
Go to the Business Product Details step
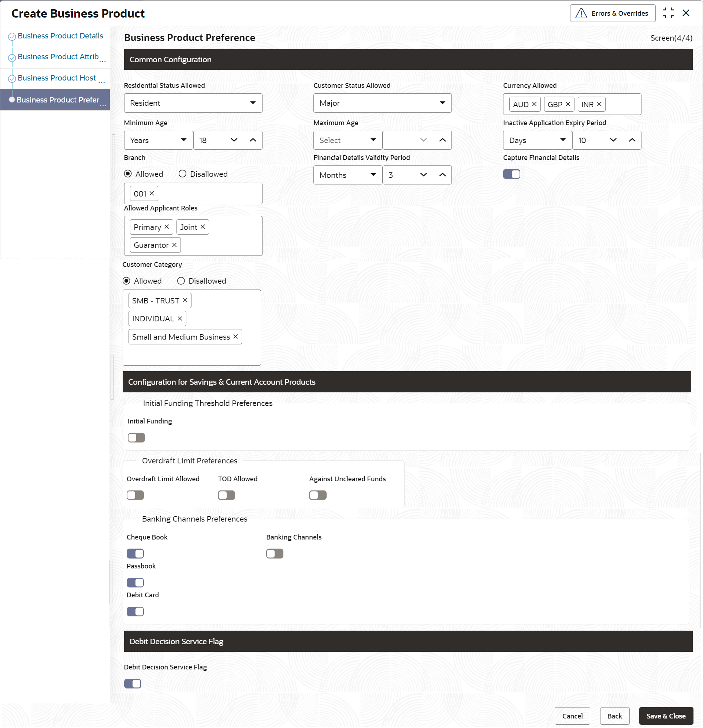pos(60,36)
